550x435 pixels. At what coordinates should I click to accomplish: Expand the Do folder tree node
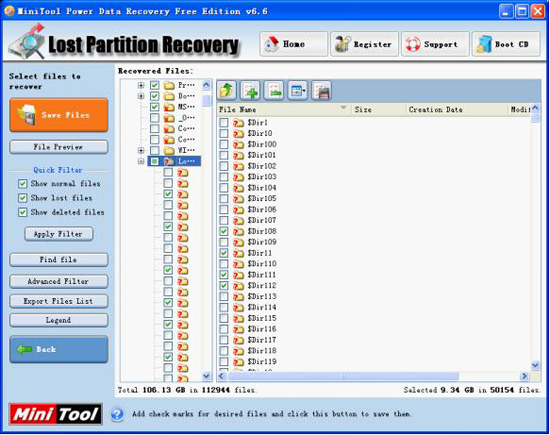141,96
